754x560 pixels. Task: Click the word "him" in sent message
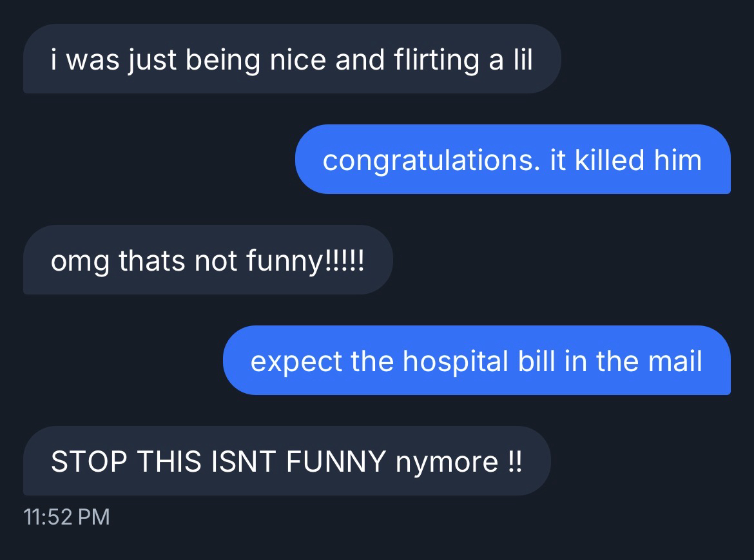(678, 160)
